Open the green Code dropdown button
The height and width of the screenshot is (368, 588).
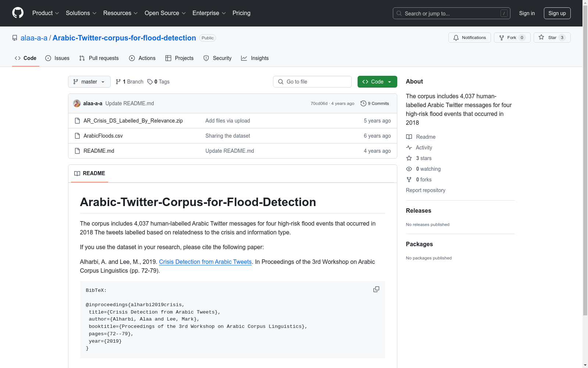pos(377,82)
